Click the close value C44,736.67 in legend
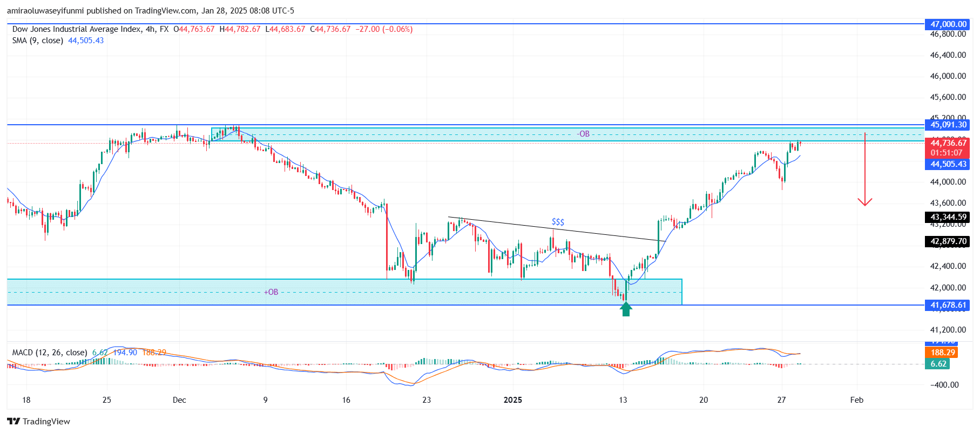980x433 pixels. 330,29
